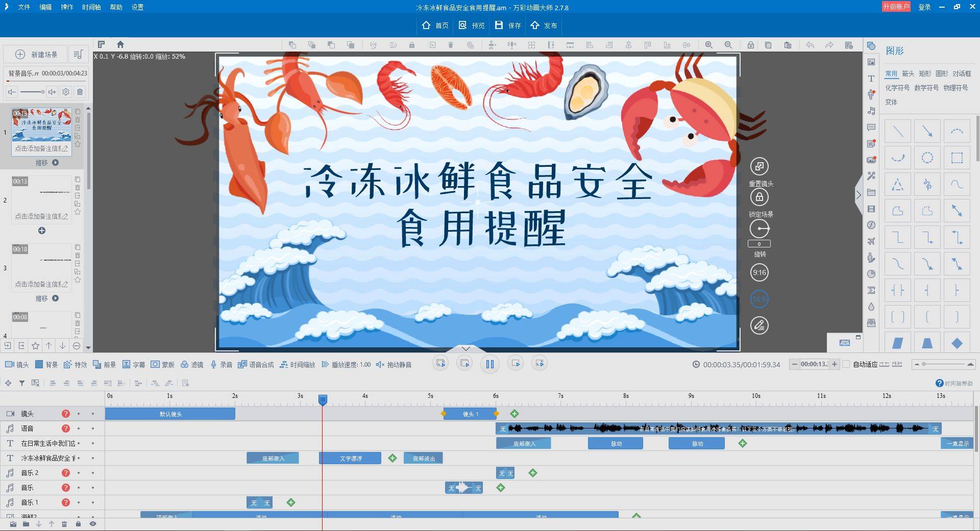Image resolution: width=980 pixels, height=531 pixels.
Task: Click the 发布 publish button
Action: (x=544, y=25)
